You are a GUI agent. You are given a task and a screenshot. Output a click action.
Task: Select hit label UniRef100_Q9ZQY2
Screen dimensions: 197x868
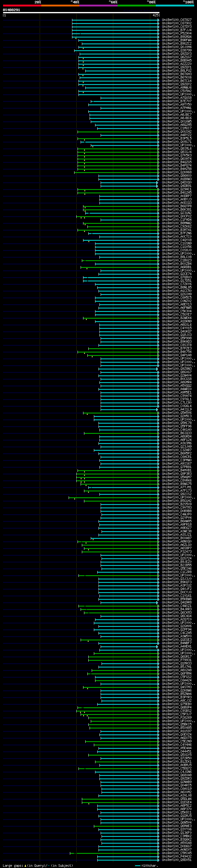pos(176,84)
